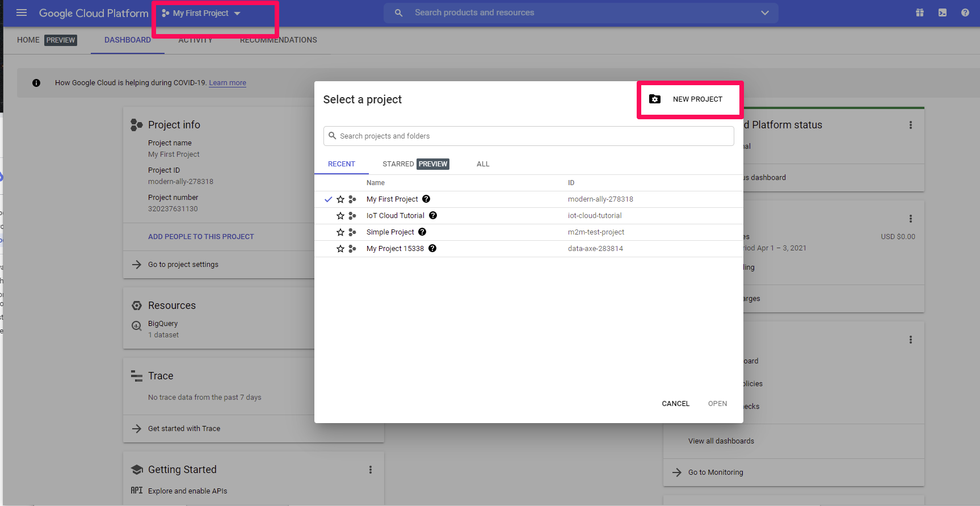Open the help question mark icon

[x=965, y=12]
